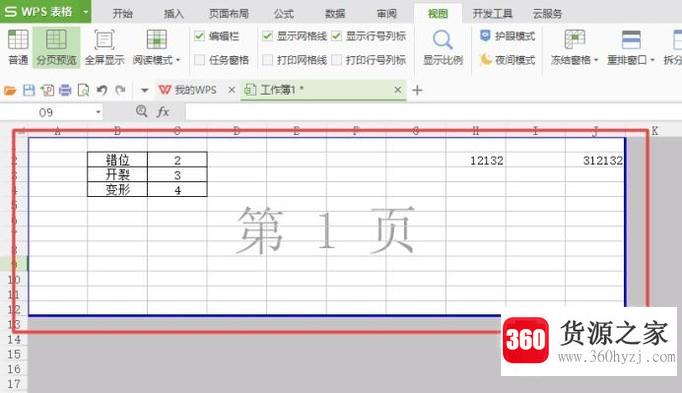Screen dimensions: 682x393
Task: Open the 页面布局 (Page Layout) tab
Action: [x=229, y=13]
